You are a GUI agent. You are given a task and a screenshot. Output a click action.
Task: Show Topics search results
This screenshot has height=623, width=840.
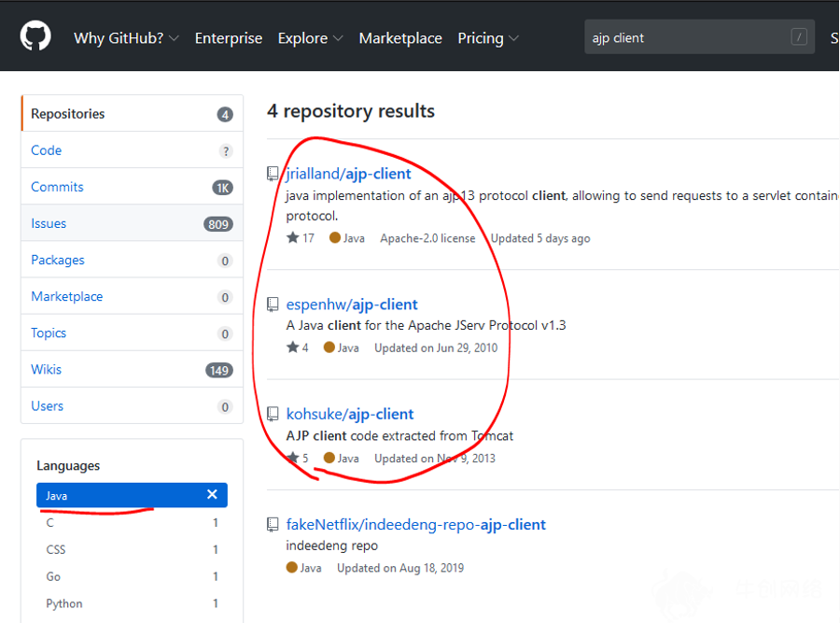132,333
